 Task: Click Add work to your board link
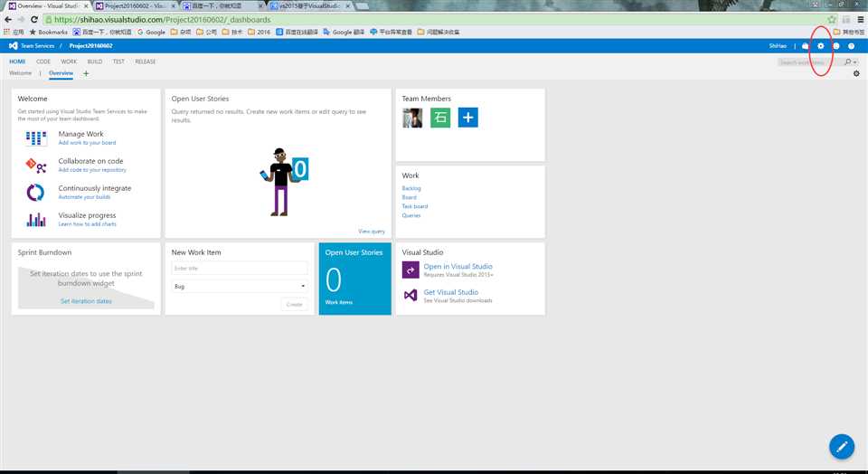pyautogui.click(x=87, y=143)
